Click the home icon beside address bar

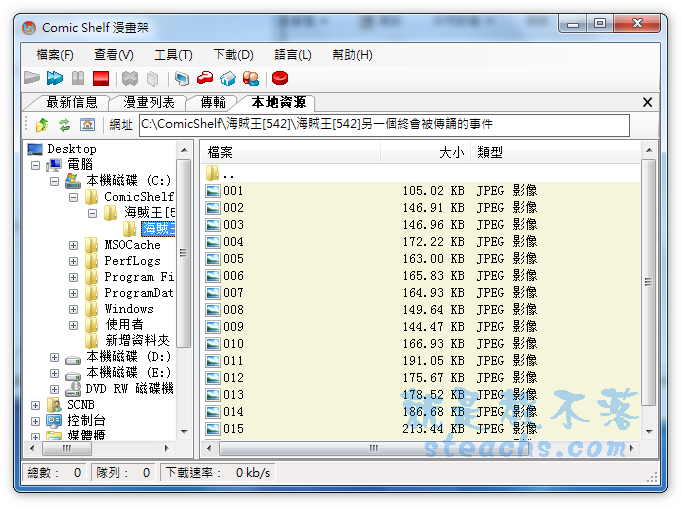coord(87,125)
